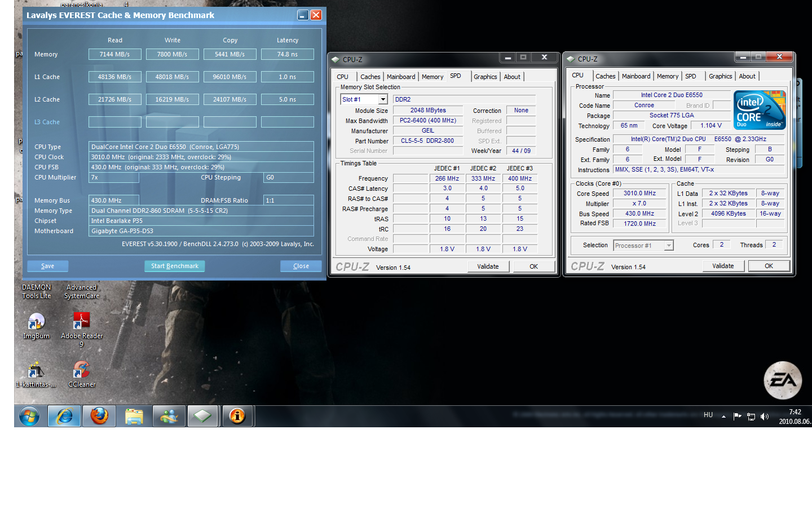Open the DAEMON Tools Lite shortcut
812x508 pixels.
click(x=36, y=291)
